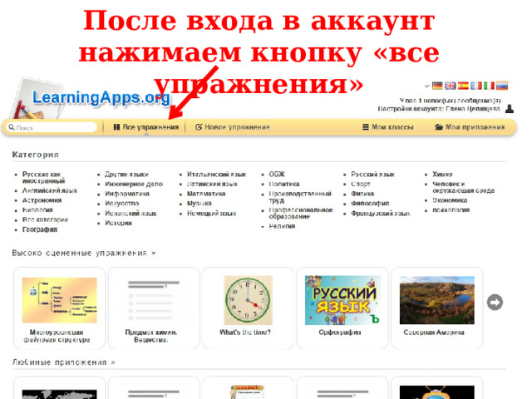Choose the French flag language icon
The width and height of the screenshot is (532, 399).
[x=476, y=86]
